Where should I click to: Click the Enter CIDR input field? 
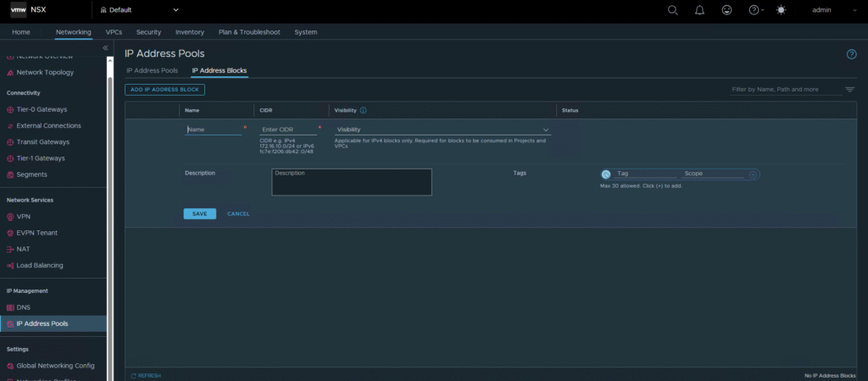288,130
